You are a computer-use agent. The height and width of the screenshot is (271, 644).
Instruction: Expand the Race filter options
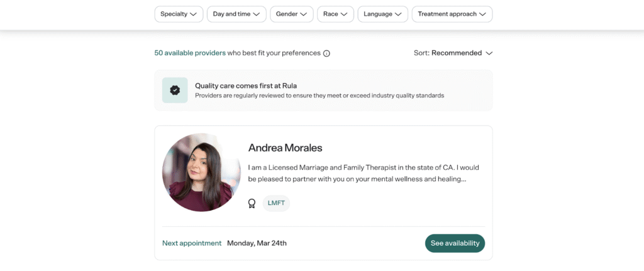click(335, 14)
